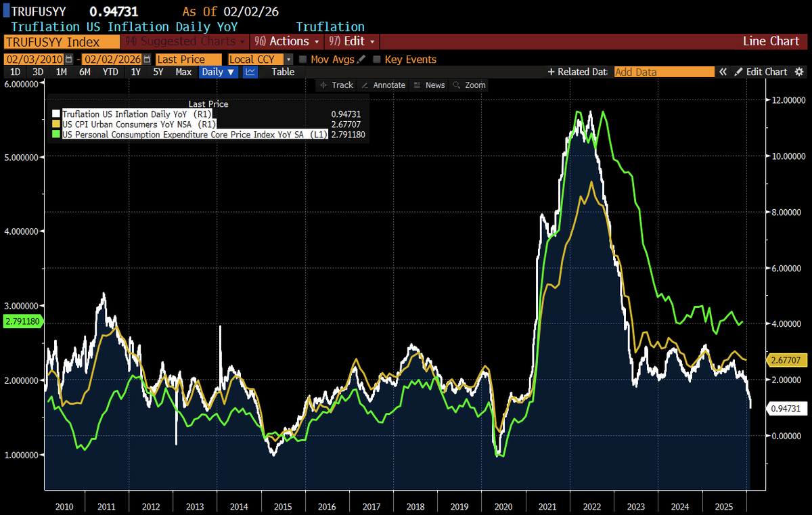Click the 2020 label on the time axis
The width and height of the screenshot is (812, 515).
503,507
